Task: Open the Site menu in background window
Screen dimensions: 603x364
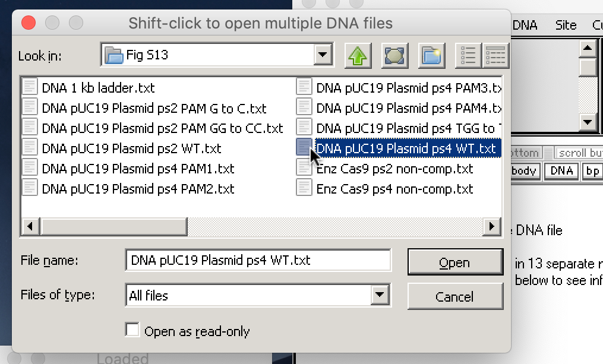Action: coord(566,26)
